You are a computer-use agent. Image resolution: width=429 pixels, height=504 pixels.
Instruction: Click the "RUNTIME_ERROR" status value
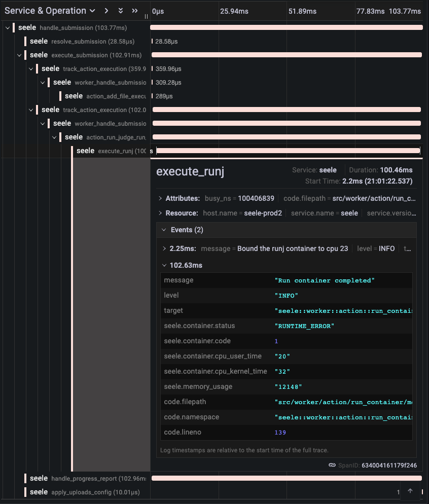click(304, 326)
